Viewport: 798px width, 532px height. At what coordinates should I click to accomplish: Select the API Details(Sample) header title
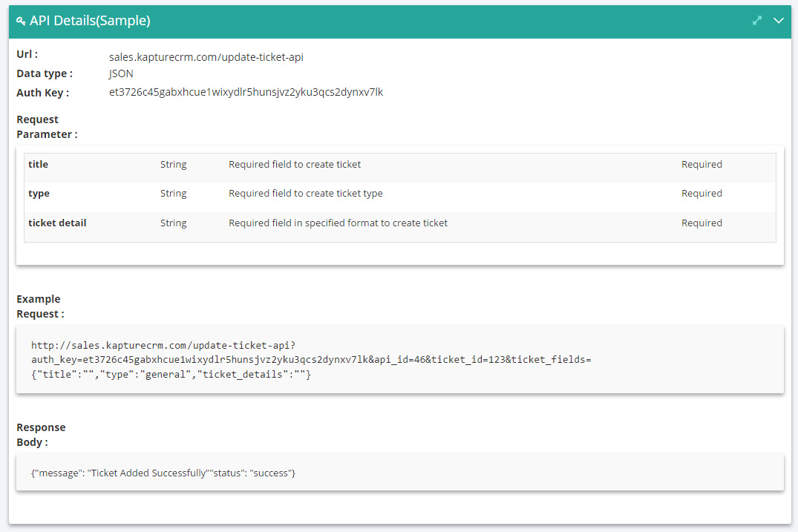point(90,20)
